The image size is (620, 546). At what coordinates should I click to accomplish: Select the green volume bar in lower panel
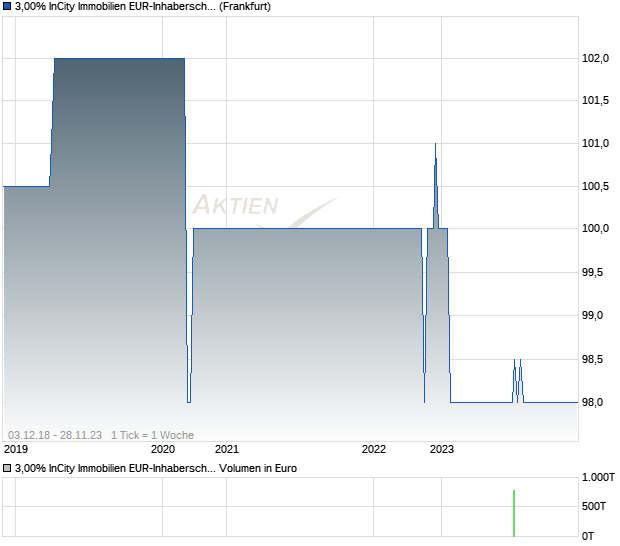[x=514, y=512]
